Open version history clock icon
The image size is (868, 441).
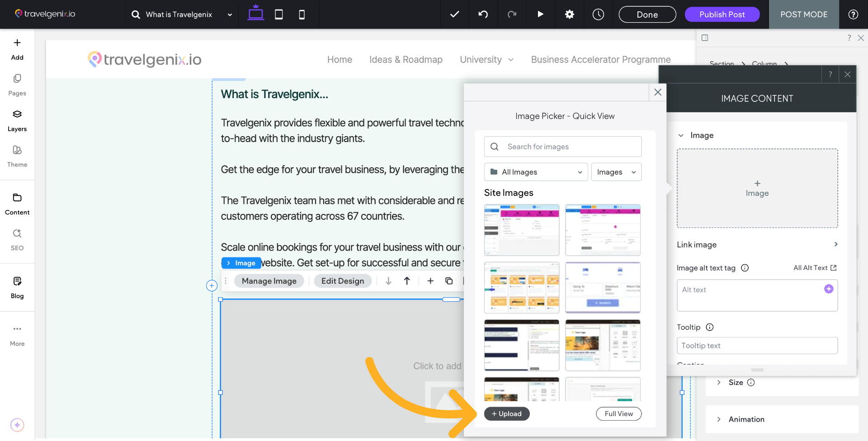point(598,14)
